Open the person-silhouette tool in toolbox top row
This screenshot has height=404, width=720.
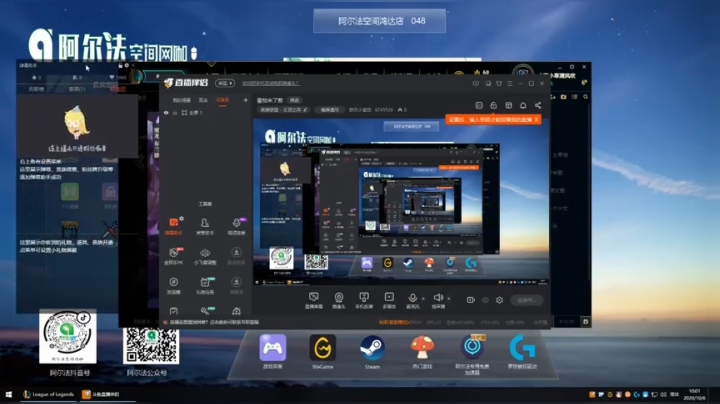click(205, 226)
